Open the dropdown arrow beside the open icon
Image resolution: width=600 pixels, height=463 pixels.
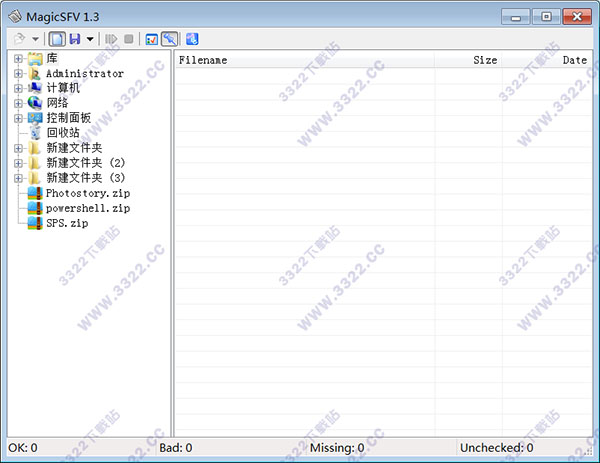pyautogui.click(x=35, y=39)
